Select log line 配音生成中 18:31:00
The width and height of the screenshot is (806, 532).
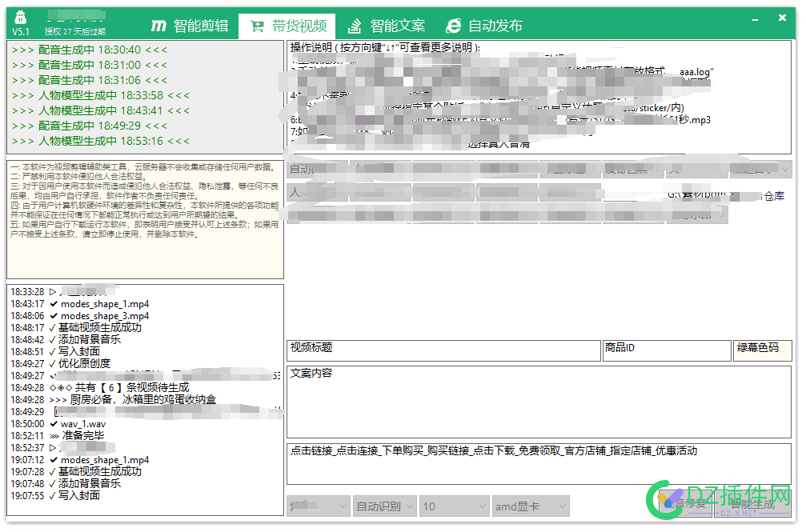(90, 66)
